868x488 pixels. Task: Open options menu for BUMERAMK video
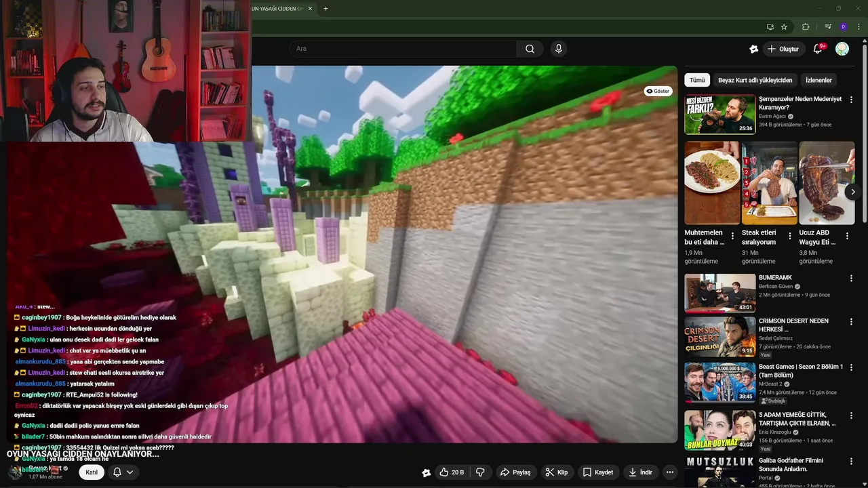(852, 279)
